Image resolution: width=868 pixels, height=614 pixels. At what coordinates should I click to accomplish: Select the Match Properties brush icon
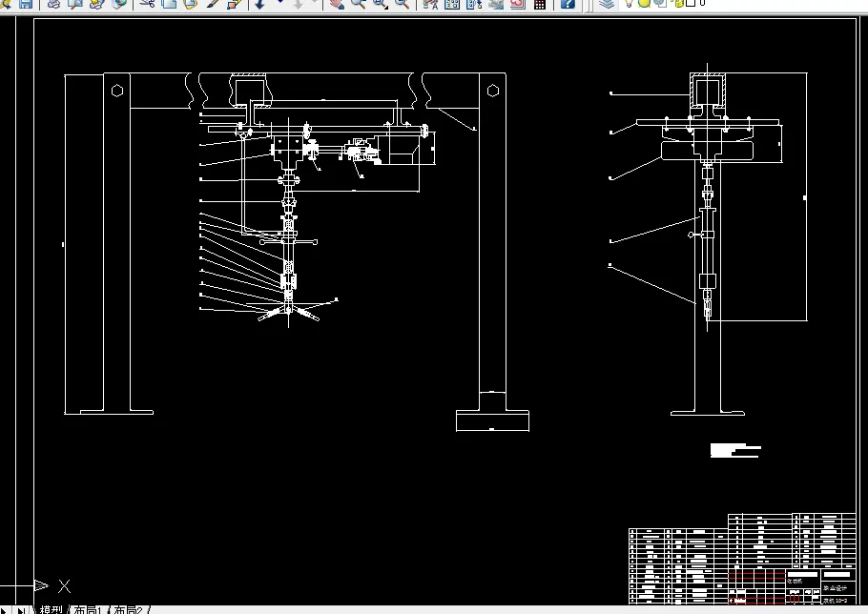click(213, 4)
